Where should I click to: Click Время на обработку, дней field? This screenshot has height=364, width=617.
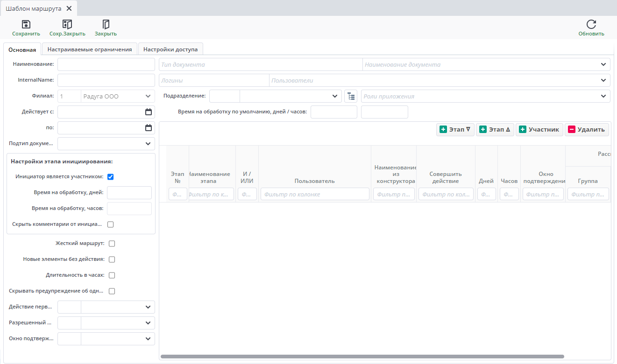[x=129, y=193]
